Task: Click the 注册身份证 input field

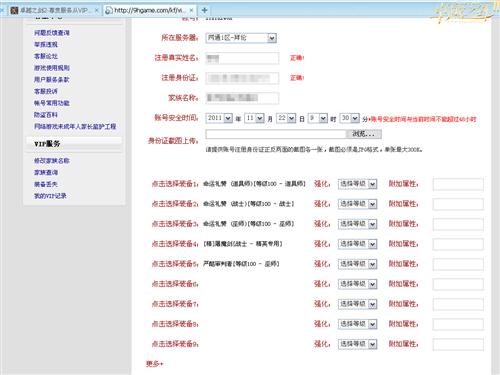Action: (x=242, y=78)
